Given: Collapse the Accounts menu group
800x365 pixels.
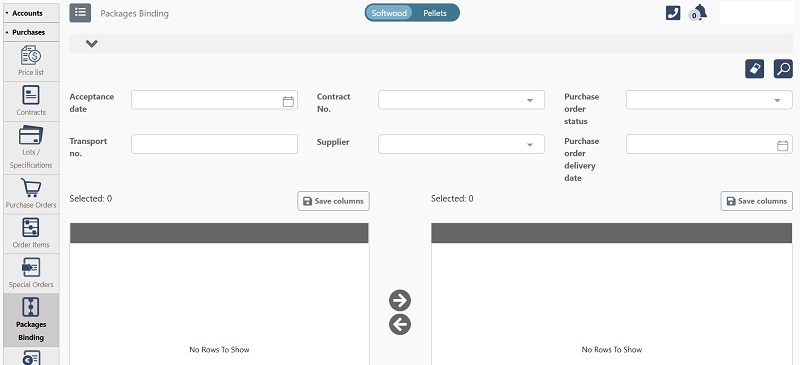Looking at the screenshot, I should (x=31, y=13).
